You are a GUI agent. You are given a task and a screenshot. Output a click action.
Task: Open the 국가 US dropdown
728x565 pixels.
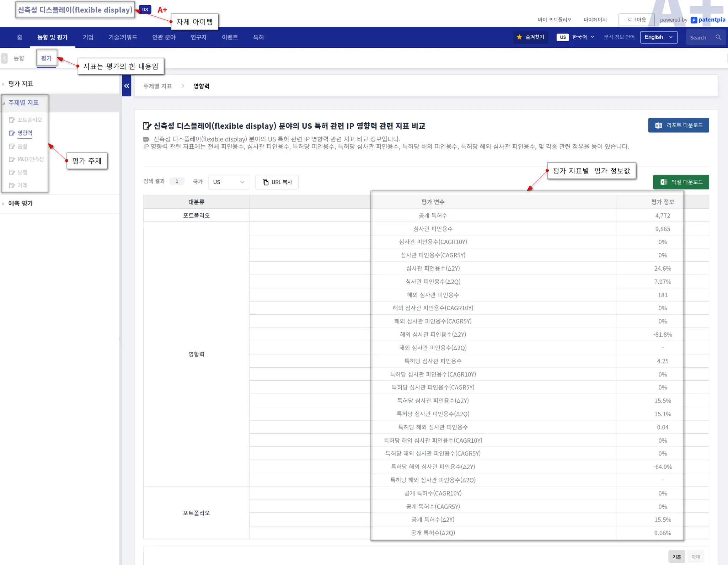pyautogui.click(x=229, y=182)
